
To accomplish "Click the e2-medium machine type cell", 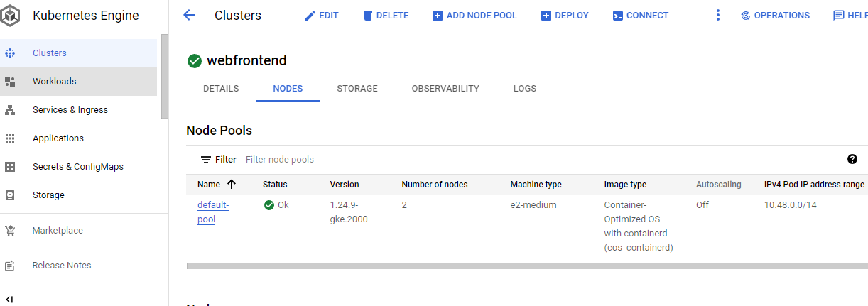I will point(533,205).
